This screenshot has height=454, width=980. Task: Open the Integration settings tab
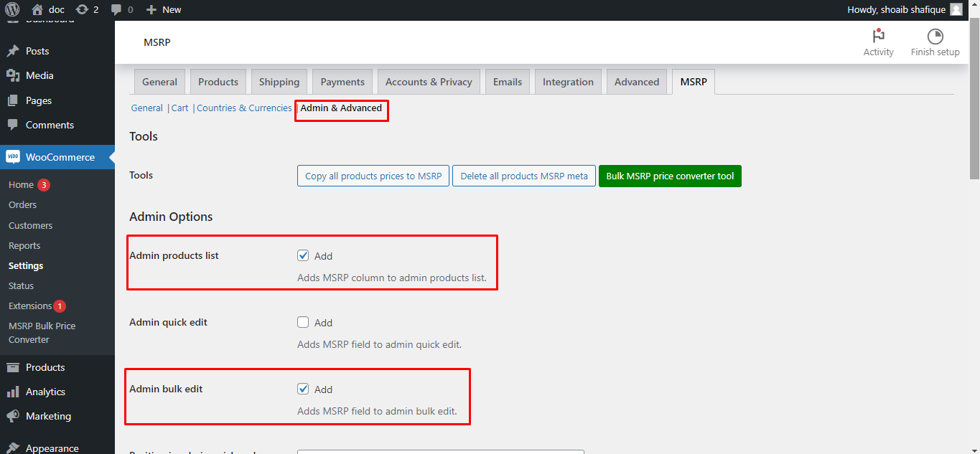pyautogui.click(x=568, y=82)
